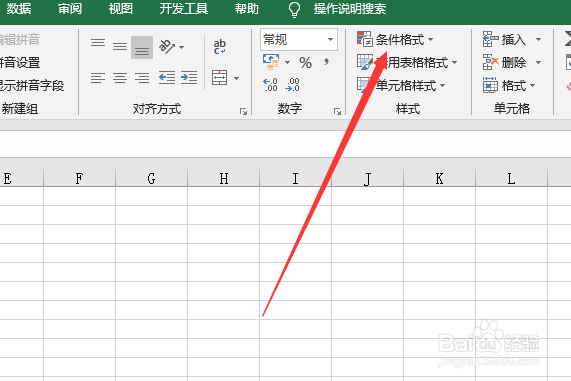Center text horizontally
This screenshot has height=381, width=571.
120,78
